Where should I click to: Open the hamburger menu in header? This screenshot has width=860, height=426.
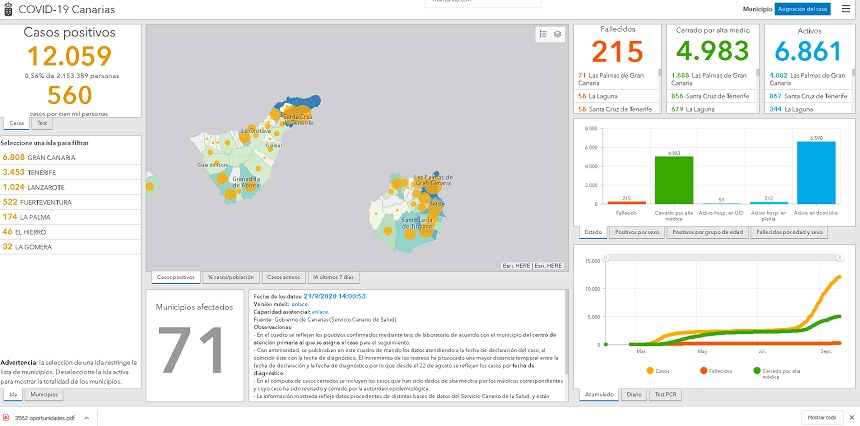click(845, 9)
